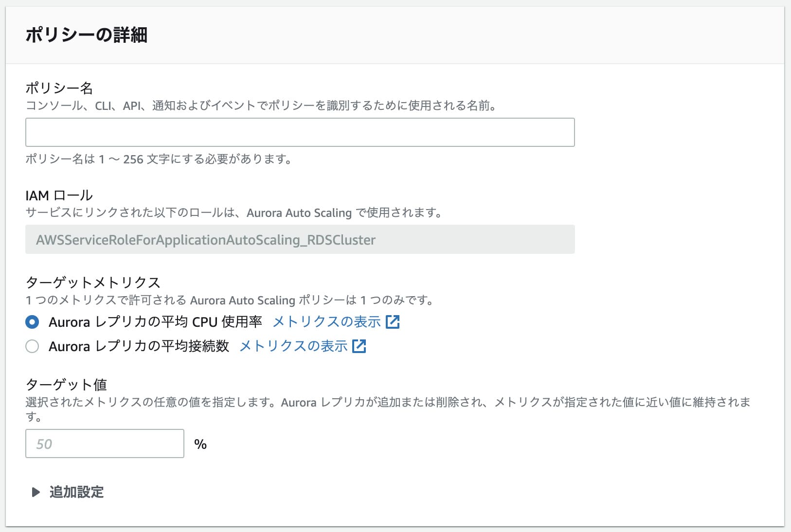Click the ターゲット値 field label
Image resolution: width=791 pixels, height=532 pixels.
[66, 385]
